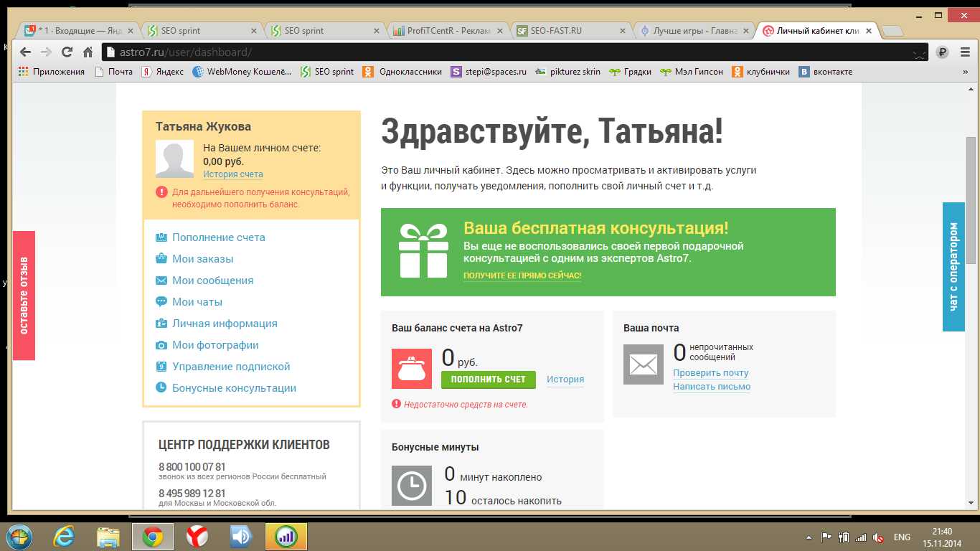Open the pikturez skrin bookmark
The width and height of the screenshot is (980, 551).
568,72
